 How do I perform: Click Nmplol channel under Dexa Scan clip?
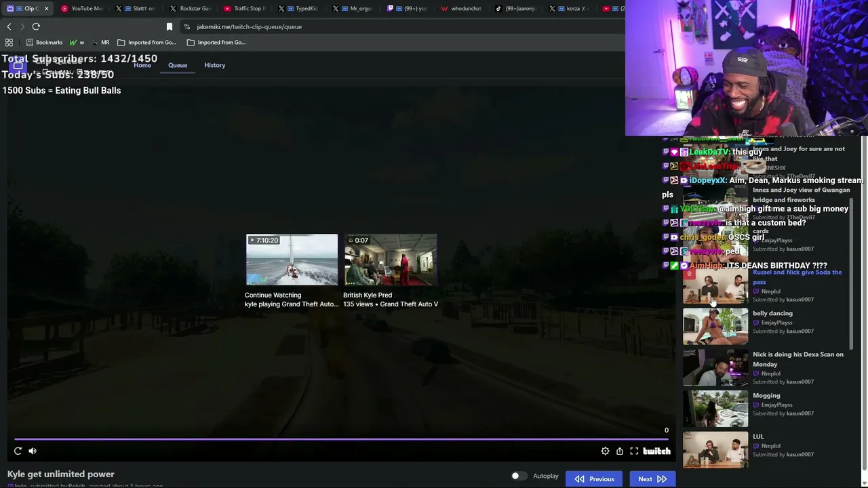pyautogui.click(x=771, y=373)
